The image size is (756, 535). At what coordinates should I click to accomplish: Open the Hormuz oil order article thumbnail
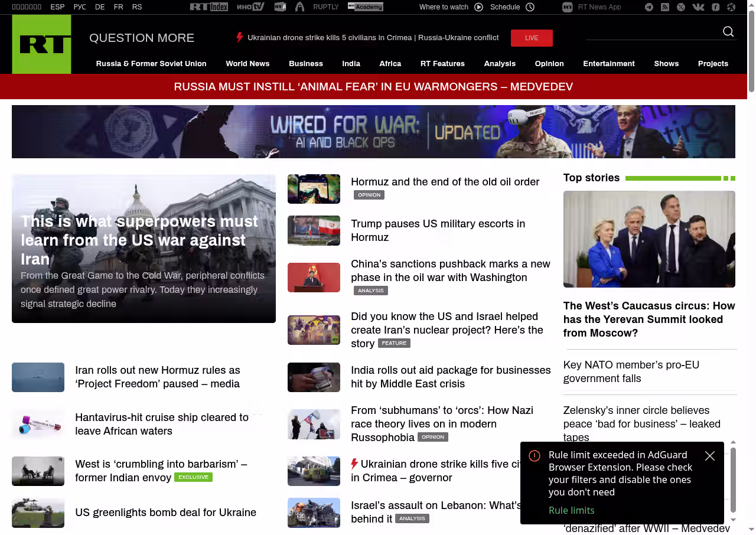click(314, 189)
